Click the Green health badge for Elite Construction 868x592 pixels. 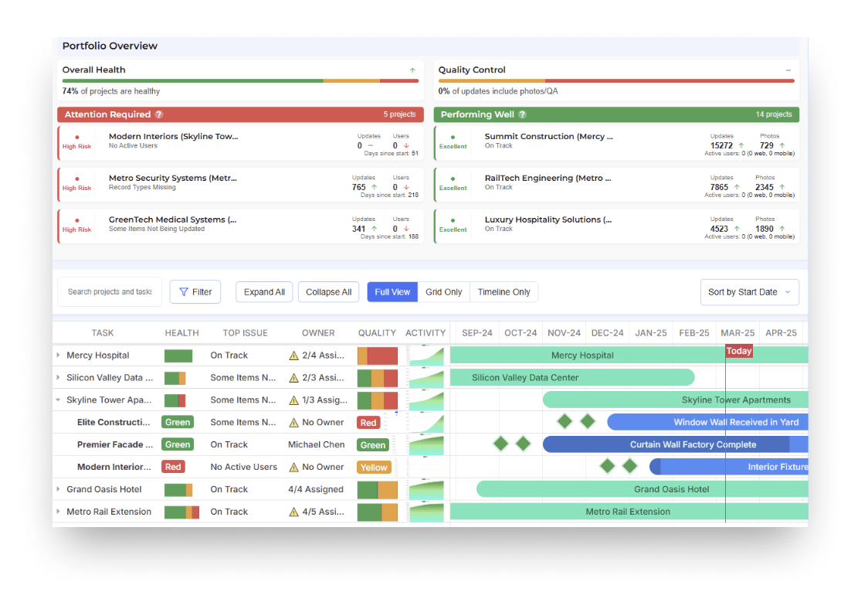click(178, 422)
